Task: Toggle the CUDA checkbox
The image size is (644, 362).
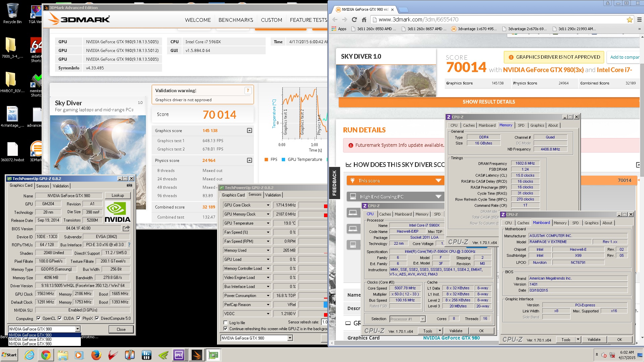Action: [60, 318]
